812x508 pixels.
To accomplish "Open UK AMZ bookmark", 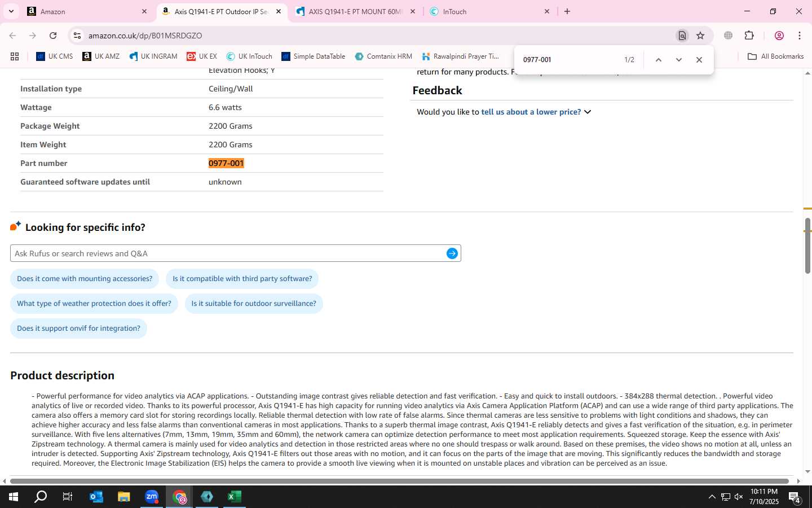I will 101,56.
